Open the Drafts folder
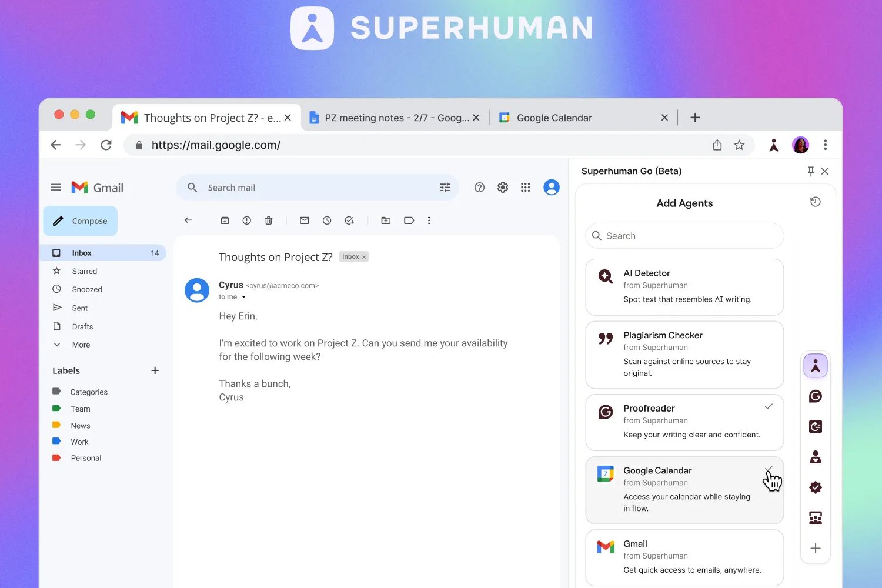882x588 pixels. [x=82, y=326]
